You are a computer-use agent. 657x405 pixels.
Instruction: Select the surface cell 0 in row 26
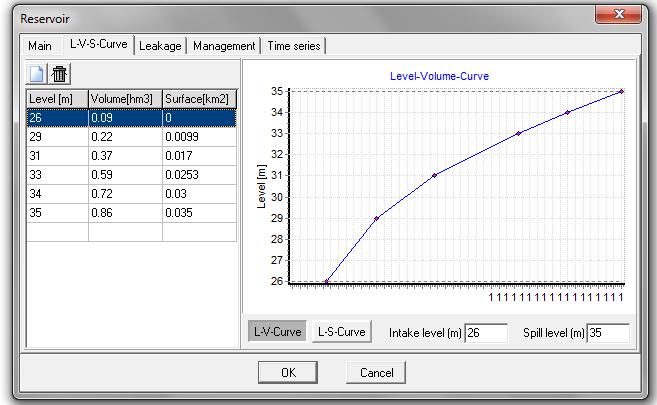click(199, 118)
